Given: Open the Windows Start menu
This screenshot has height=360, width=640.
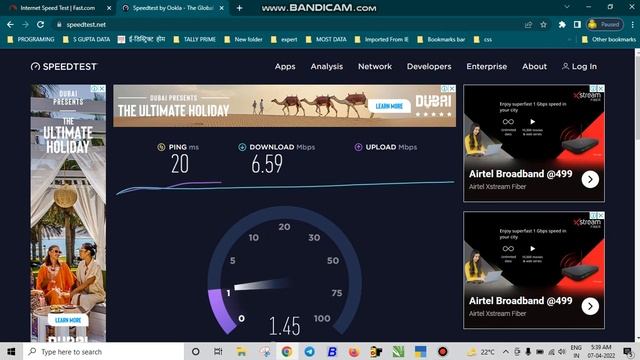Looking at the screenshot, I should (11, 351).
